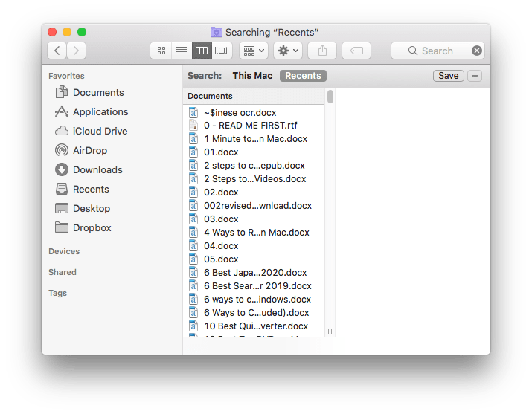Switch to list view in the toolbar
The width and height of the screenshot is (532, 414).
181,51
